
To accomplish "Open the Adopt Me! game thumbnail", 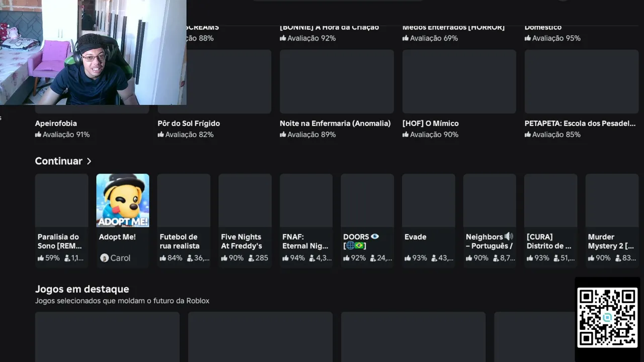I will [123, 200].
